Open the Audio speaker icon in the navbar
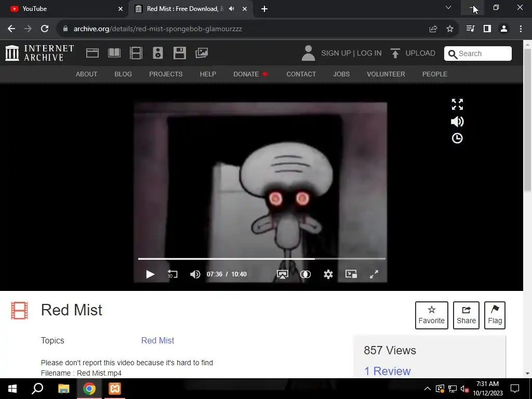The height and width of the screenshot is (399, 532). pos(158,53)
